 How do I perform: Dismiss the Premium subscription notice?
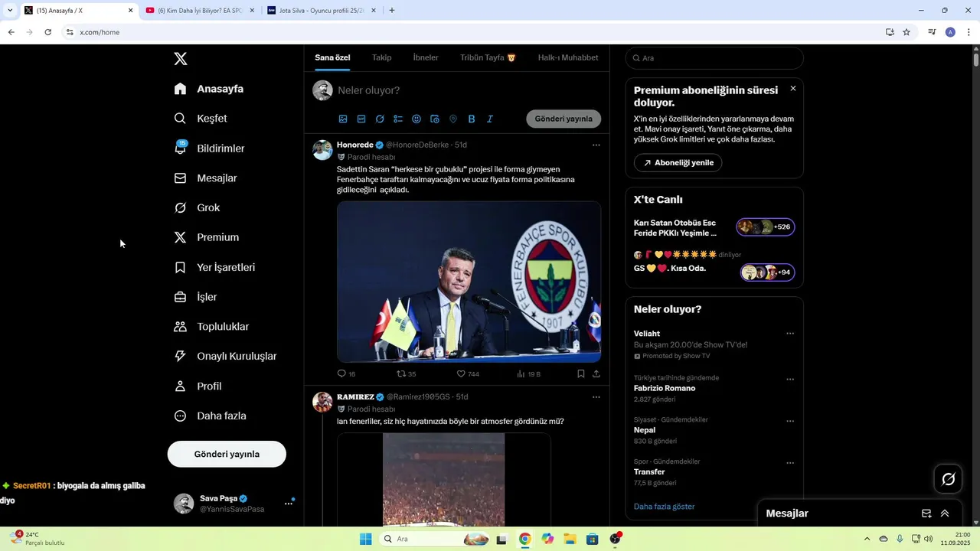(x=793, y=89)
